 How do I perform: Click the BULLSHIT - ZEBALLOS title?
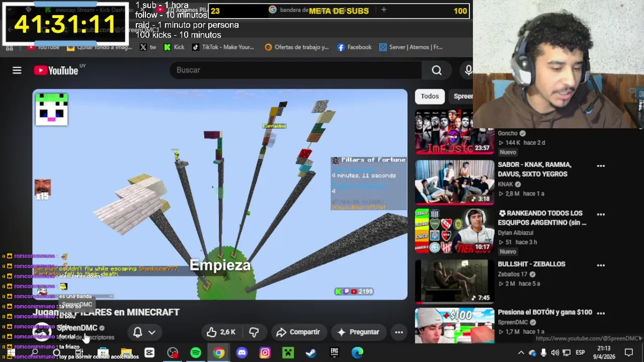531,264
